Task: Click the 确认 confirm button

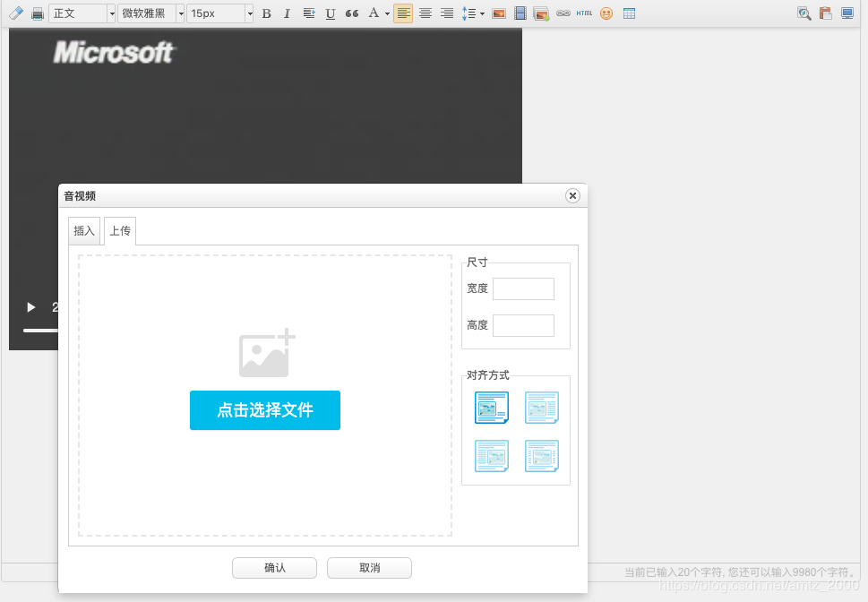Action: 275,568
